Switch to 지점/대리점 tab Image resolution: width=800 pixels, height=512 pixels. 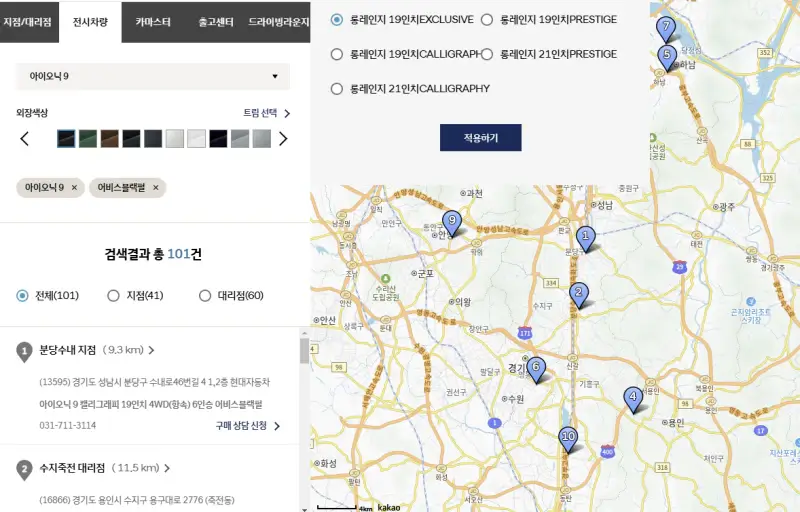click(x=28, y=22)
